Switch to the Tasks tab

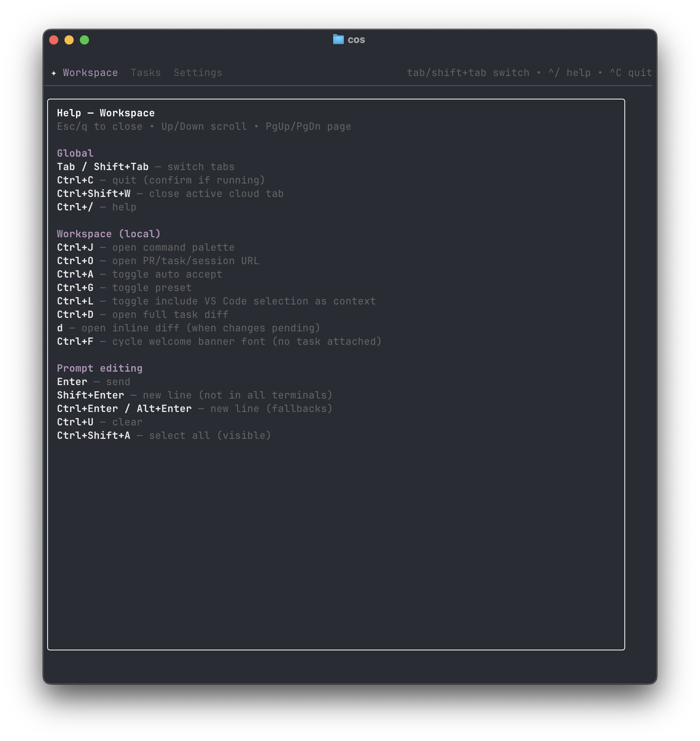coord(146,73)
